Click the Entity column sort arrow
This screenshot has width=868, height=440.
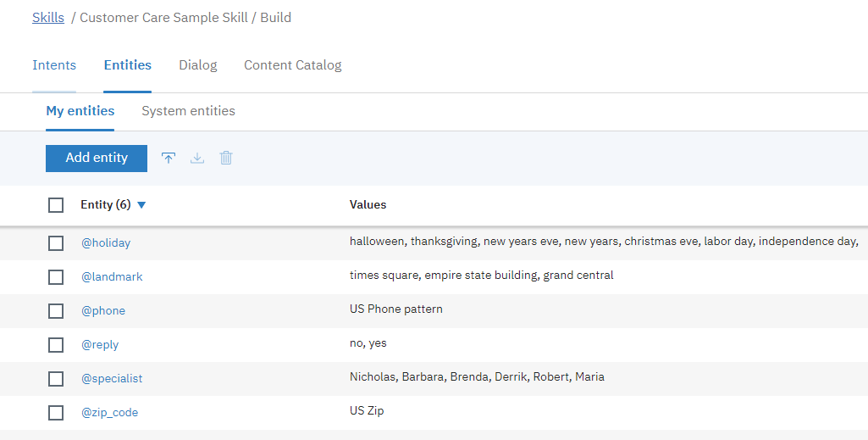[141, 205]
